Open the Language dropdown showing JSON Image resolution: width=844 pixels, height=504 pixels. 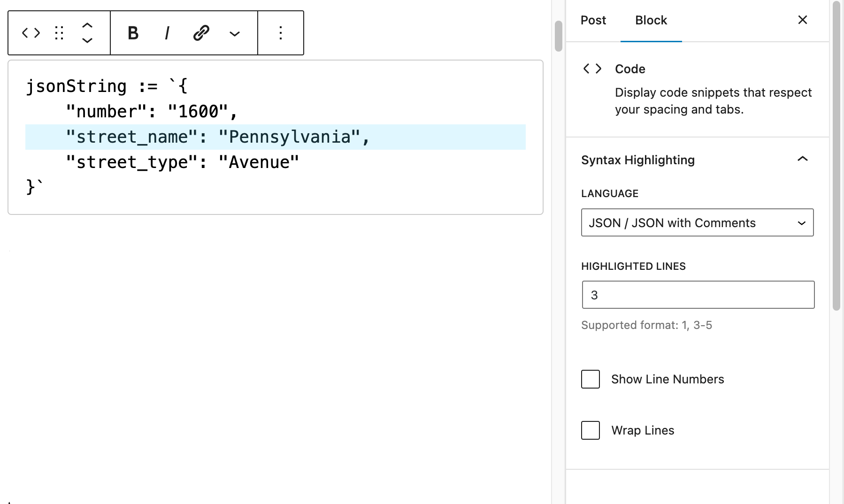coord(697,222)
